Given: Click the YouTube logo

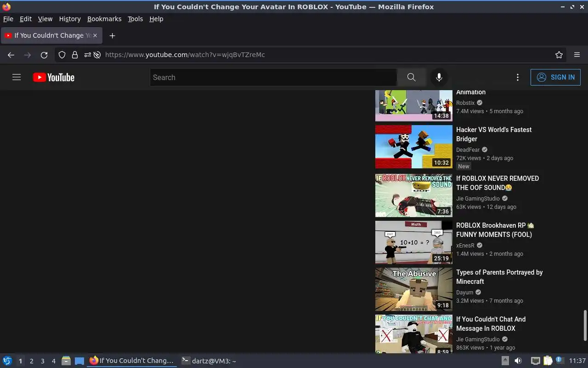Looking at the screenshot, I should point(54,77).
